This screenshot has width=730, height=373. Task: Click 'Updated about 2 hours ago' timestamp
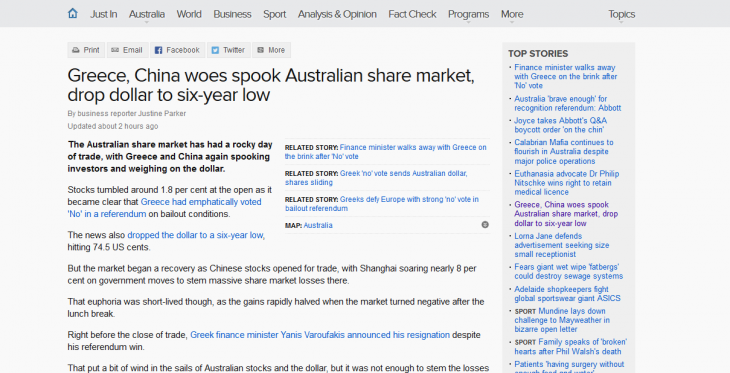click(113, 126)
